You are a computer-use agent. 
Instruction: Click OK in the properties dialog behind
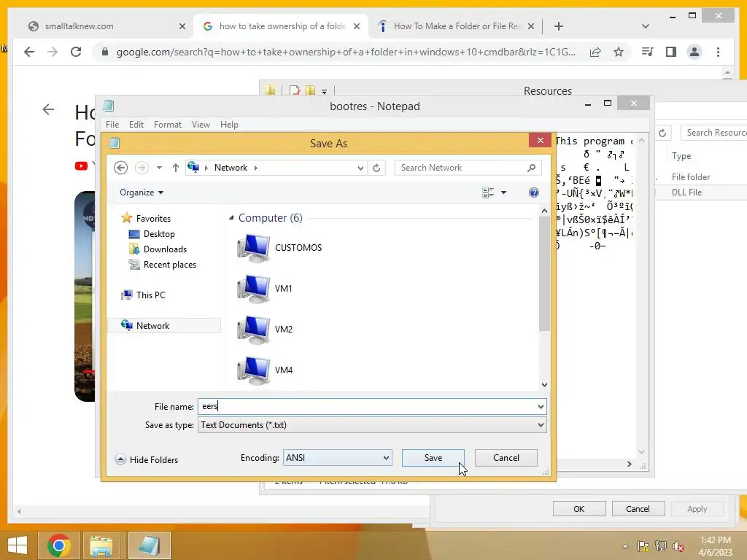[578, 509]
